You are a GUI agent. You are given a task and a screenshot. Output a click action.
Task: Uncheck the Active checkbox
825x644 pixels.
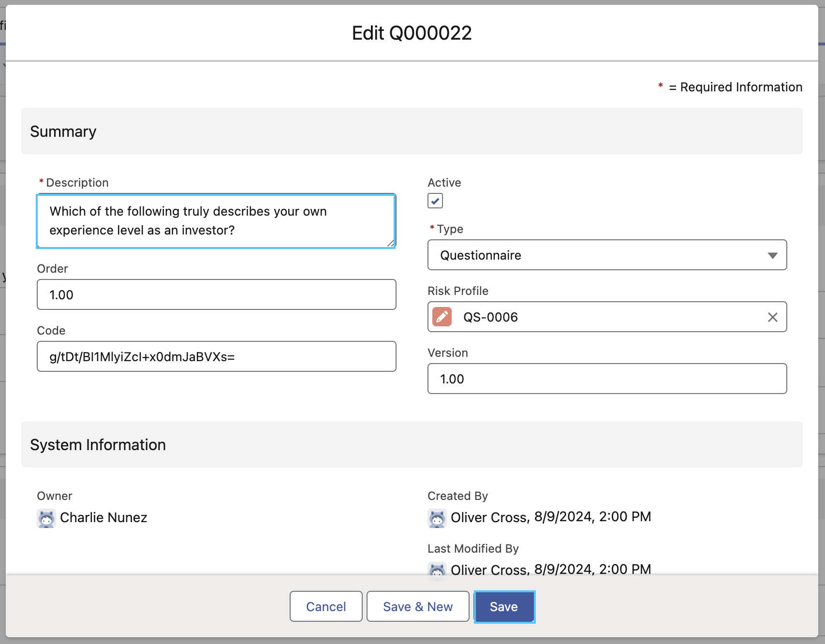(435, 201)
